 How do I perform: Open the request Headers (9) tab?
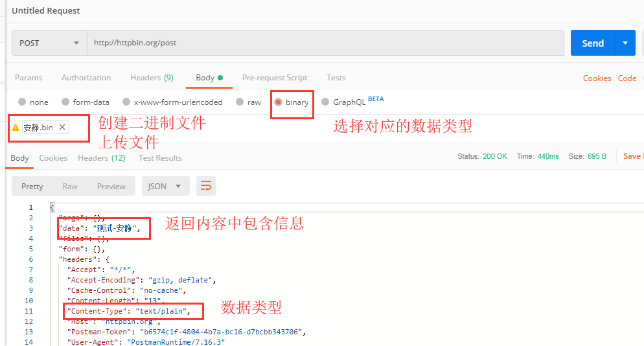(152, 78)
